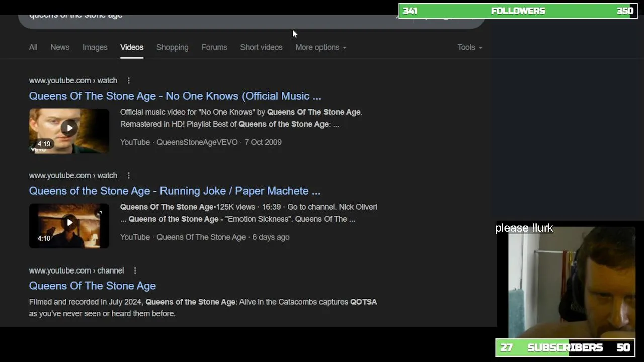The width and height of the screenshot is (644, 362).
Task: Expand the More options dropdown
Action: tap(320, 47)
